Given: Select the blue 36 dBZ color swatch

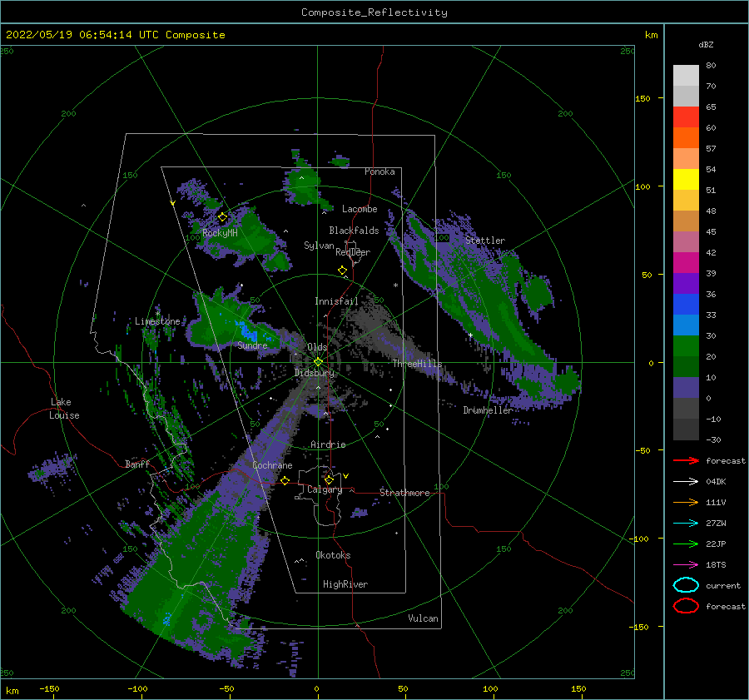Looking at the screenshot, I should click(x=686, y=304).
